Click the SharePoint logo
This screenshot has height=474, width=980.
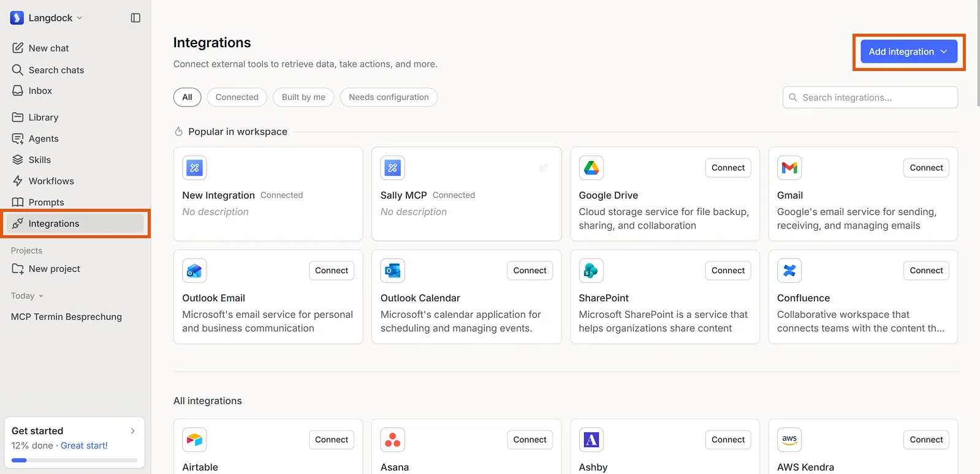tap(591, 271)
